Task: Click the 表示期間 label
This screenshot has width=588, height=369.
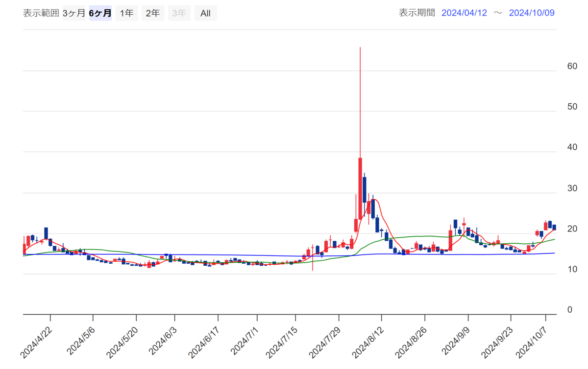Action: [417, 13]
